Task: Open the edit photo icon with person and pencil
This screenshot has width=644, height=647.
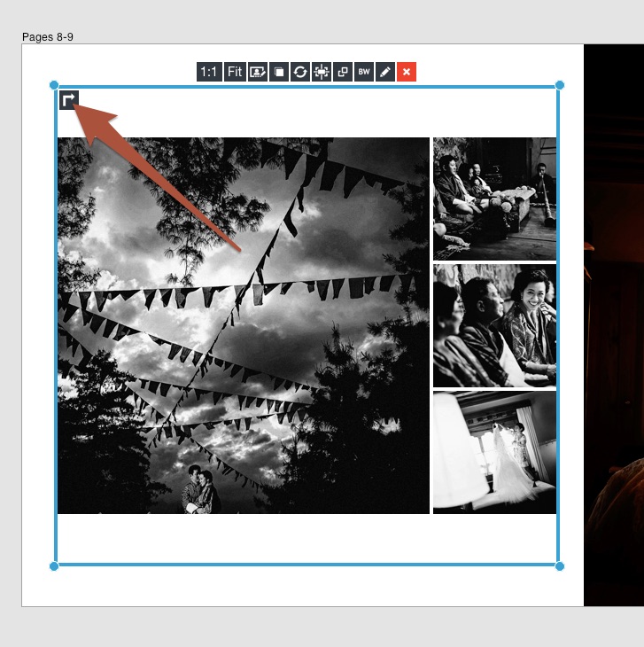Action: [258, 72]
